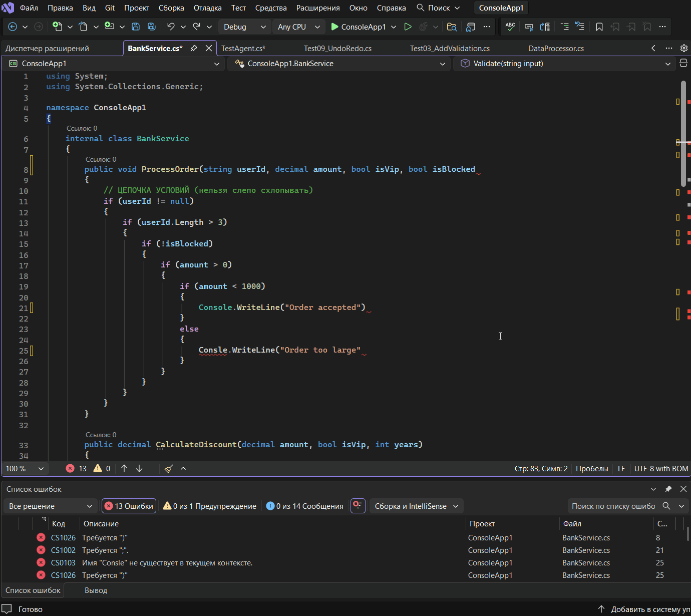Pin the BankService.cs tab
The width and height of the screenshot is (691, 616).
coord(194,48)
